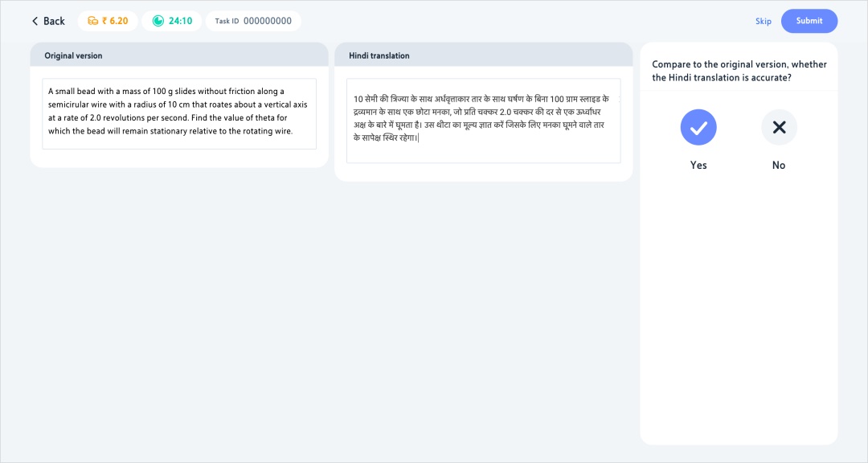The width and height of the screenshot is (868, 463).
Task: Click inside the Hindi translation text box
Action: click(x=483, y=121)
